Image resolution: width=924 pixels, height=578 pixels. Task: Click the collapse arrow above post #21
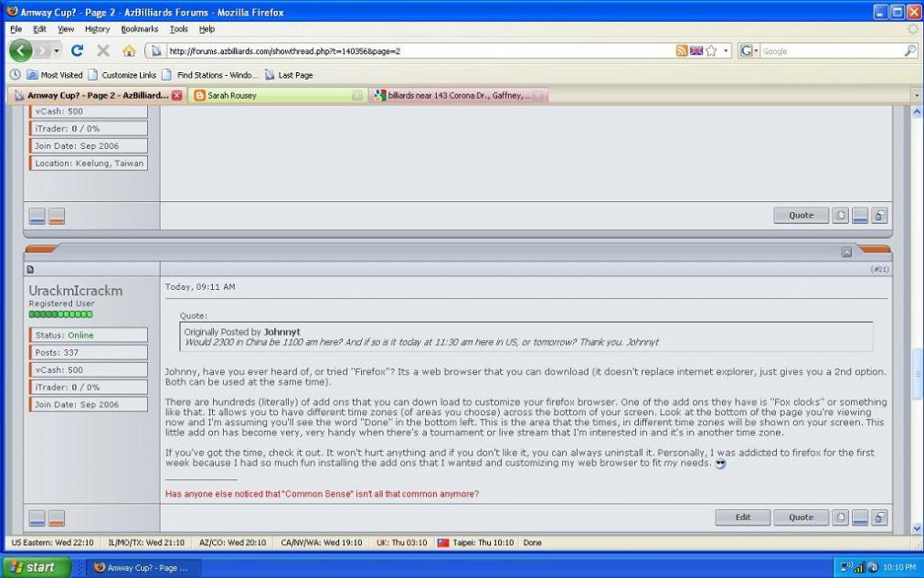(846, 252)
